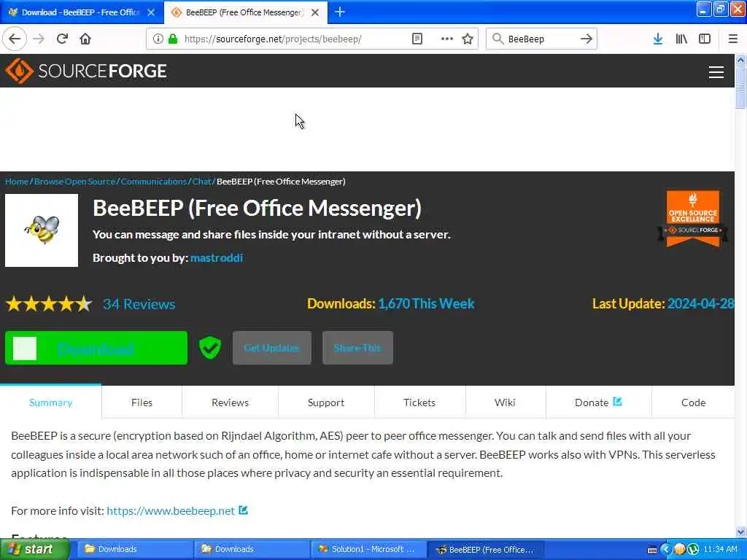Viewport: 747px width, 560px height.
Task: Click the BeeBeep search box
Action: click(x=541, y=39)
